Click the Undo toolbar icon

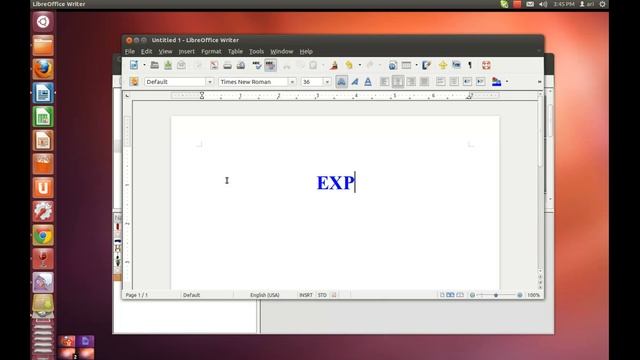tap(349, 65)
